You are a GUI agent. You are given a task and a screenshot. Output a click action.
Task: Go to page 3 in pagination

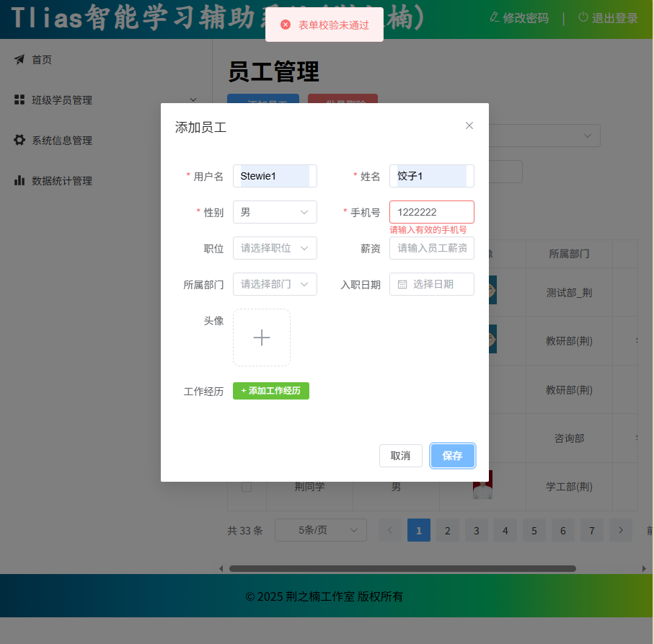click(476, 531)
